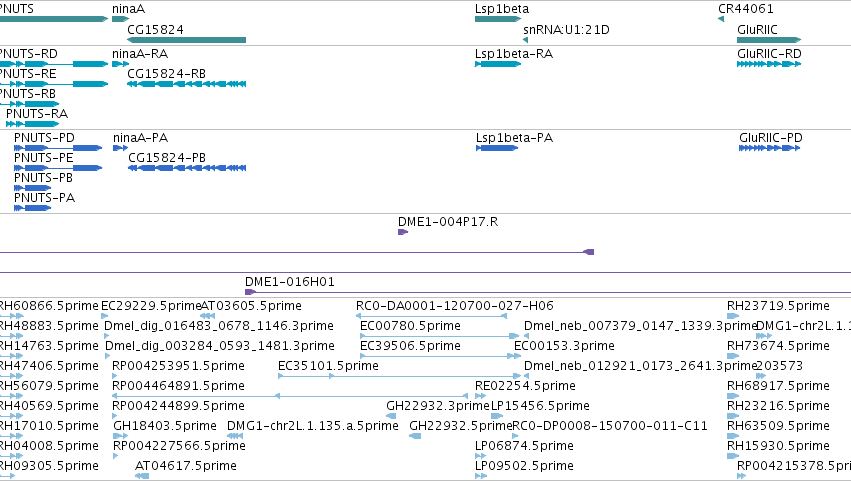The width and height of the screenshot is (851, 481).
Task: Select the GH22932.3prime EST label
Action: tap(438, 407)
